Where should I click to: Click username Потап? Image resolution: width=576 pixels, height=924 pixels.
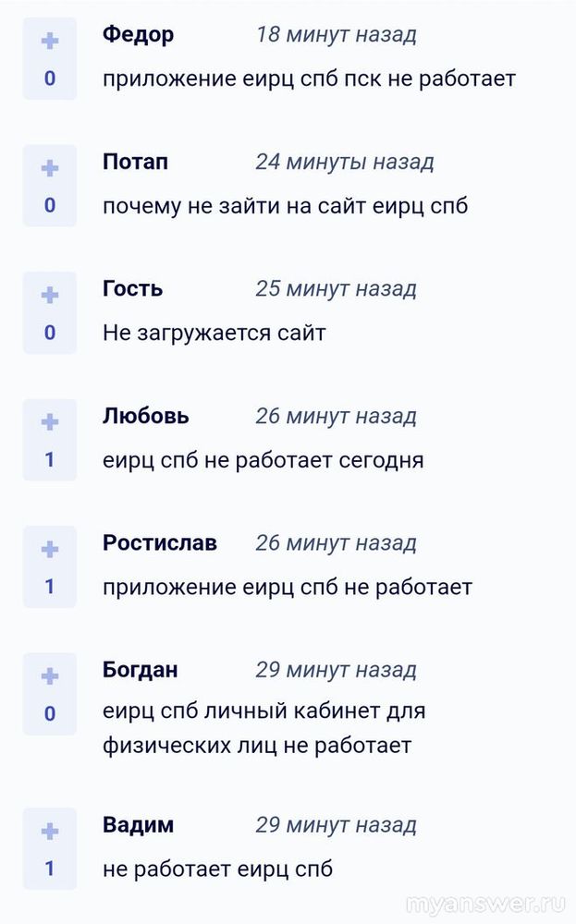coord(135,162)
